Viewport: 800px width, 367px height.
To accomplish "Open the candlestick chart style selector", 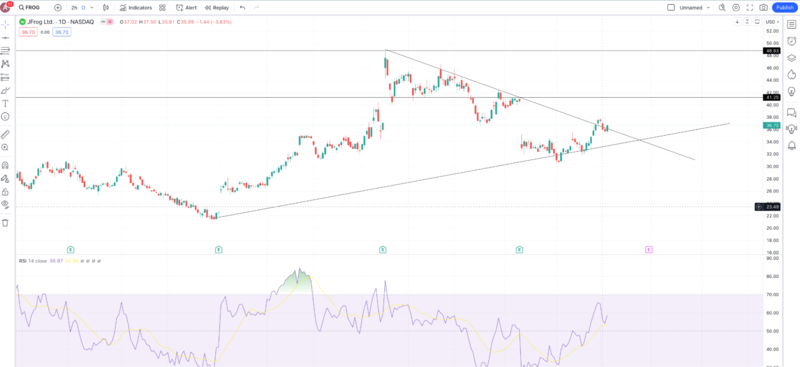I will click(106, 8).
